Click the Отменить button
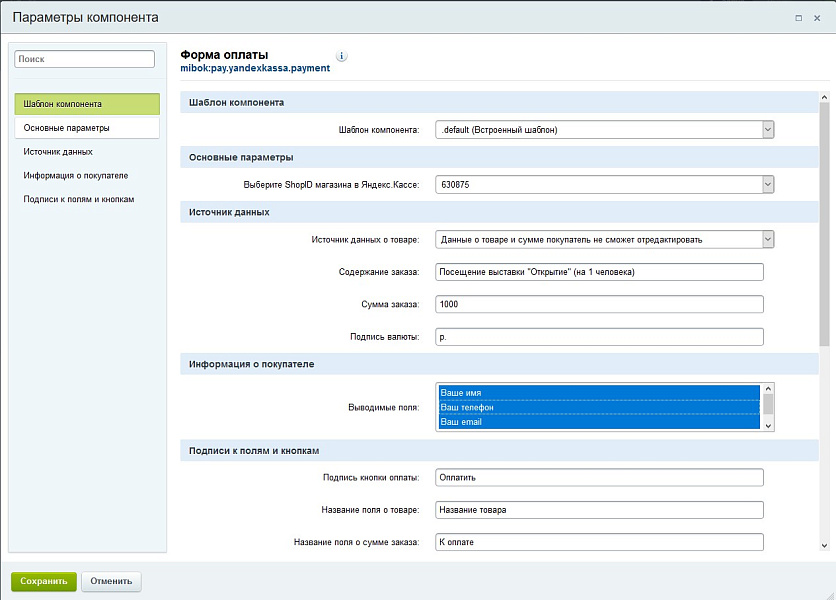 [x=111, y=581]
